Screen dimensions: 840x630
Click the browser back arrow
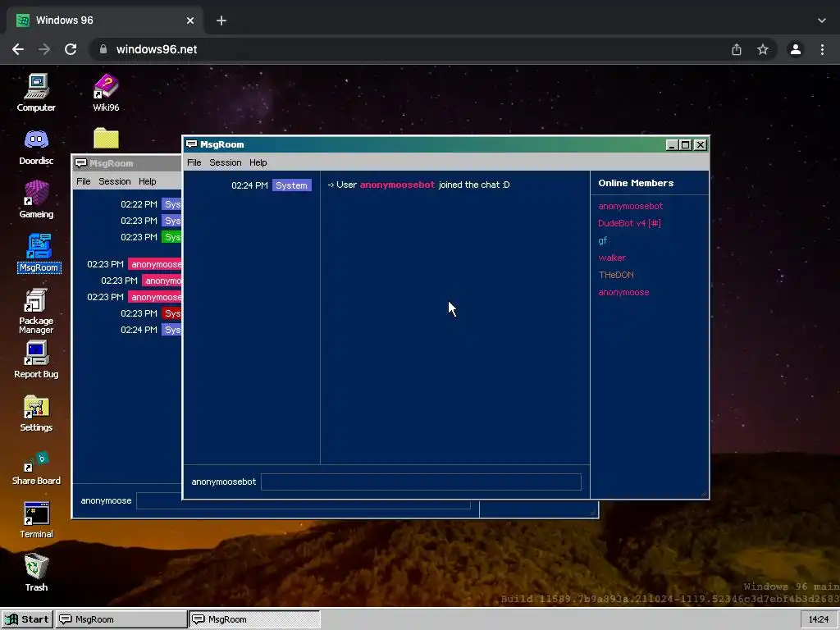point(18,49)
